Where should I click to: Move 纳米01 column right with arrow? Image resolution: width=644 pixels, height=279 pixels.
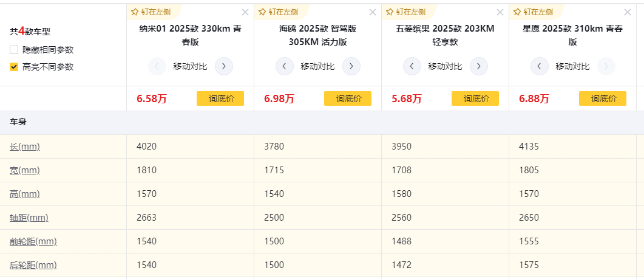(224, 66)
